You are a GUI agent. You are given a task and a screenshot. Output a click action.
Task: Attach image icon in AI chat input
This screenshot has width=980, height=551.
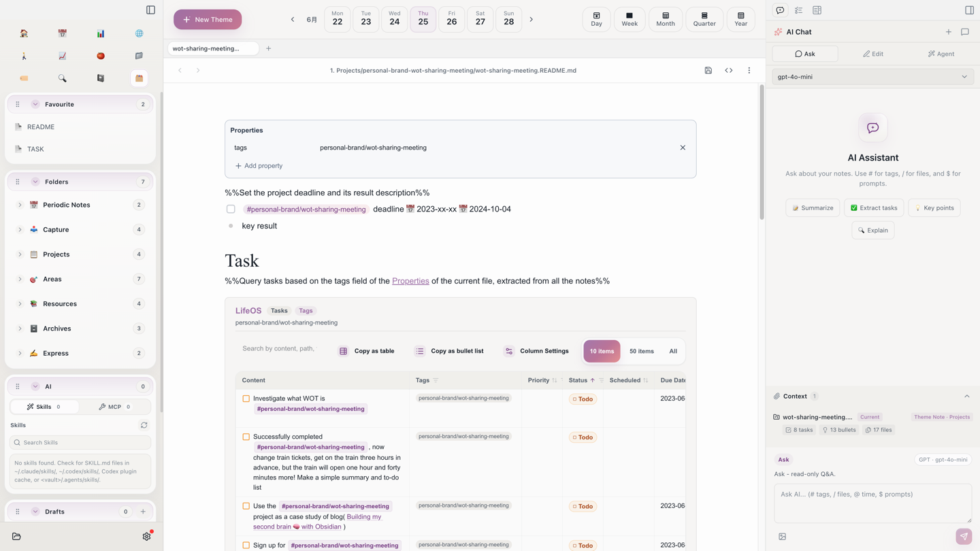click(782, 536)
